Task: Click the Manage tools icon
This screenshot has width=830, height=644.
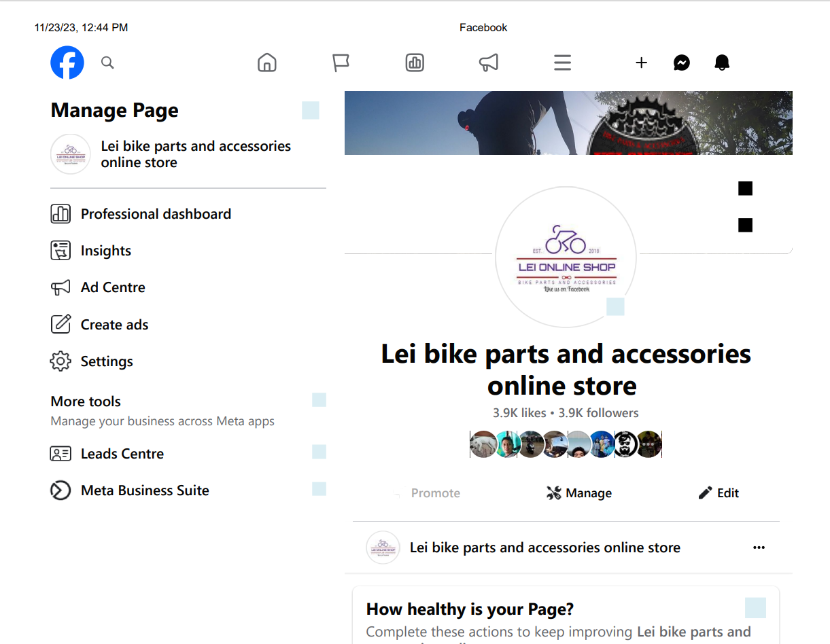Action: tap(554, 493)
